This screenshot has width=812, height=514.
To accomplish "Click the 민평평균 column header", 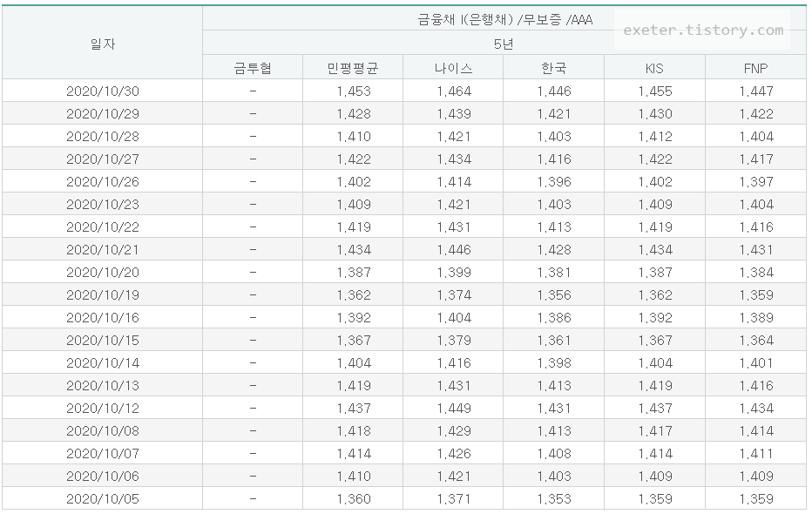I will [353, 68].
